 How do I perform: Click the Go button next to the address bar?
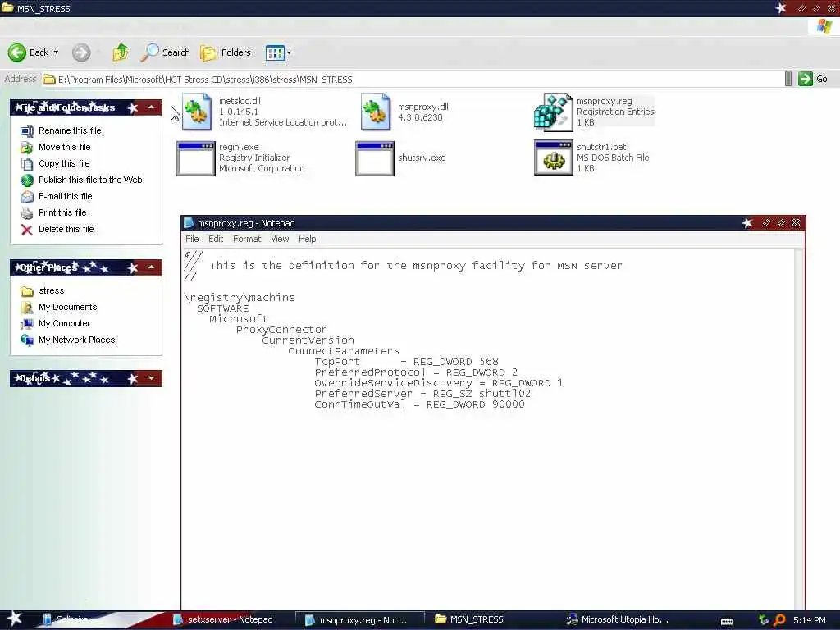[813, 79]
